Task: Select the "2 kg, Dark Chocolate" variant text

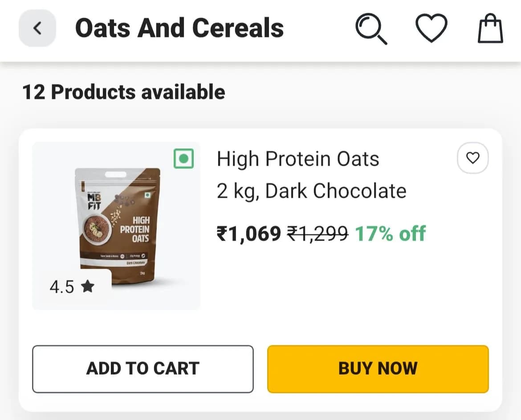Action: [x=311, y=191]
